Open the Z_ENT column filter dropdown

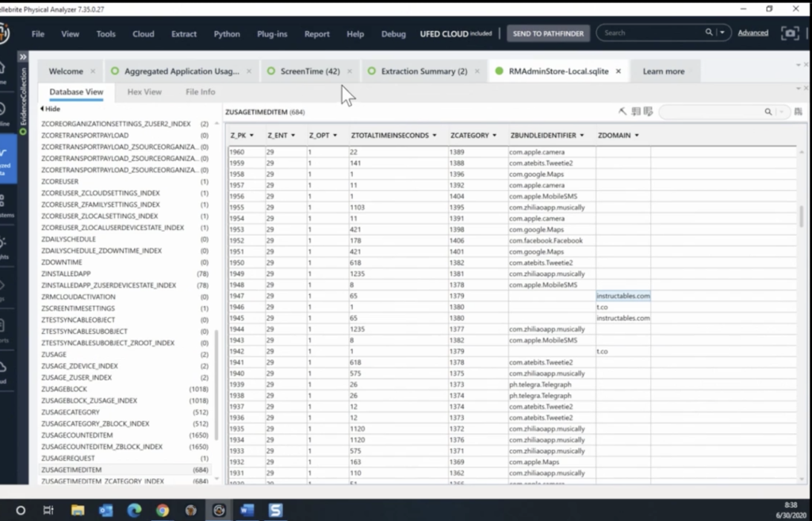(x=293, y=135)
